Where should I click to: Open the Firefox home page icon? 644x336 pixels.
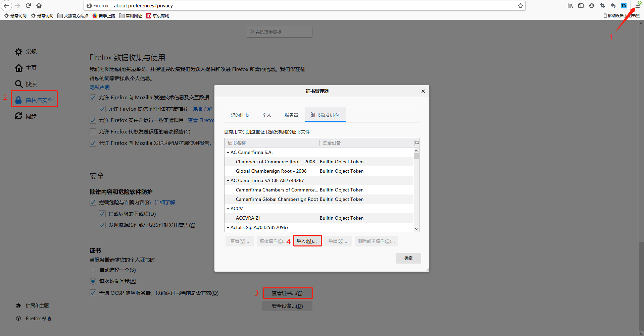tap(39, 6)
